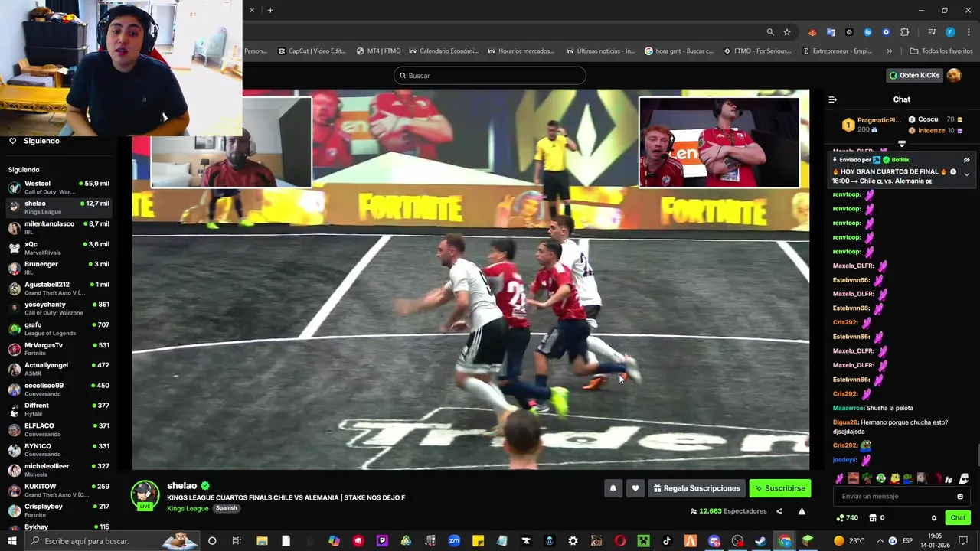Open MT4 | FTMO bookmark
Viewport: 980px width, 551px height.
(x=379, y=51)
